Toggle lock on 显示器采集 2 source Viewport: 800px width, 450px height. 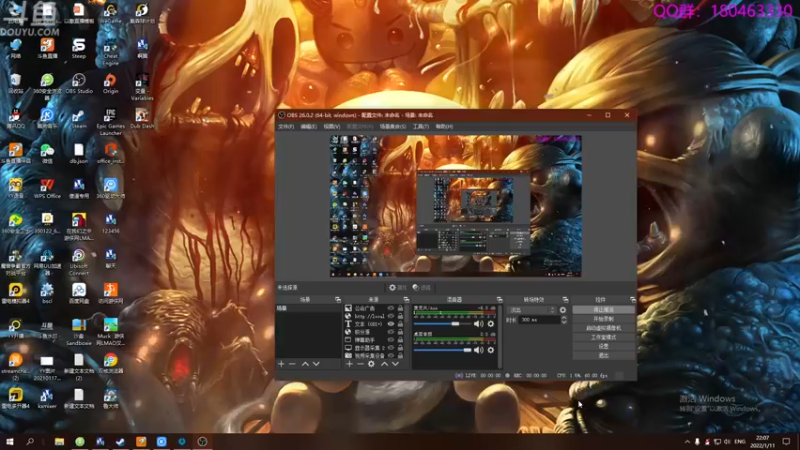pyautogui.click(x=401, y=347)
